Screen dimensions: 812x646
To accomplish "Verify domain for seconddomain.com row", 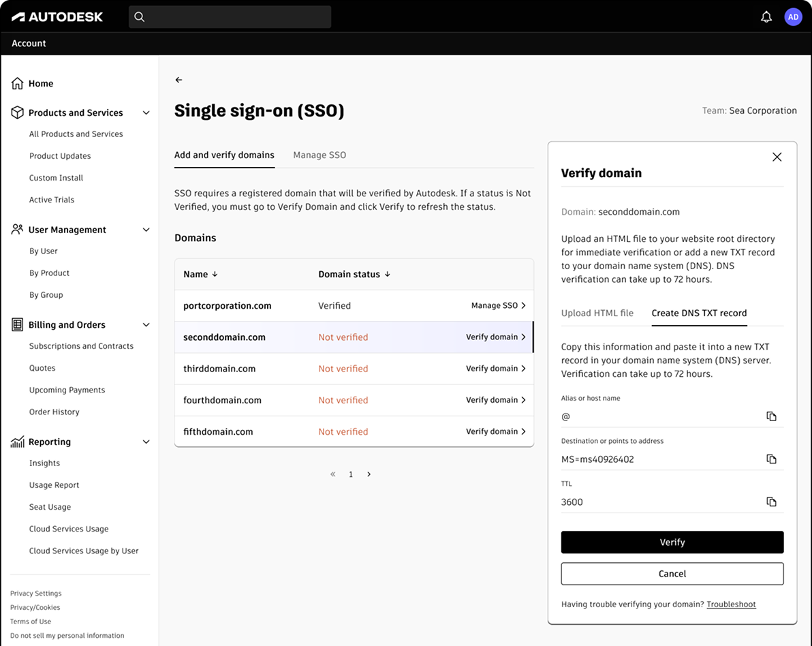I will [x=496, y=337].
